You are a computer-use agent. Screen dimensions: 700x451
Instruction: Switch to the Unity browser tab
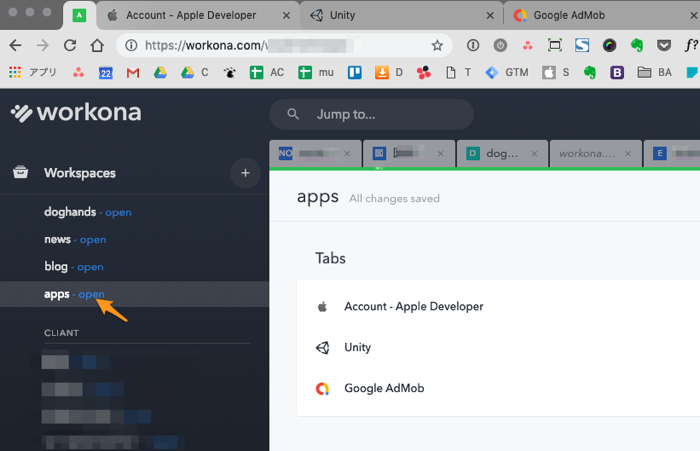click(x=401, y=16)
